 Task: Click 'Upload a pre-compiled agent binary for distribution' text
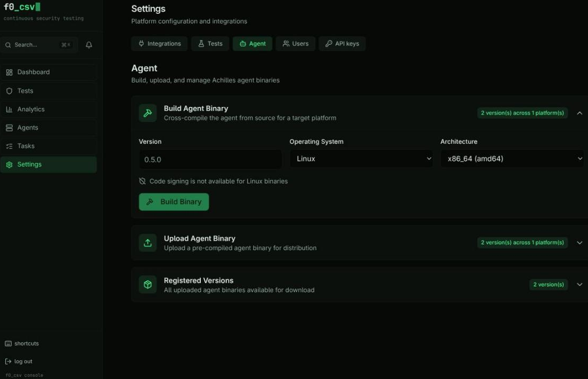240,248
